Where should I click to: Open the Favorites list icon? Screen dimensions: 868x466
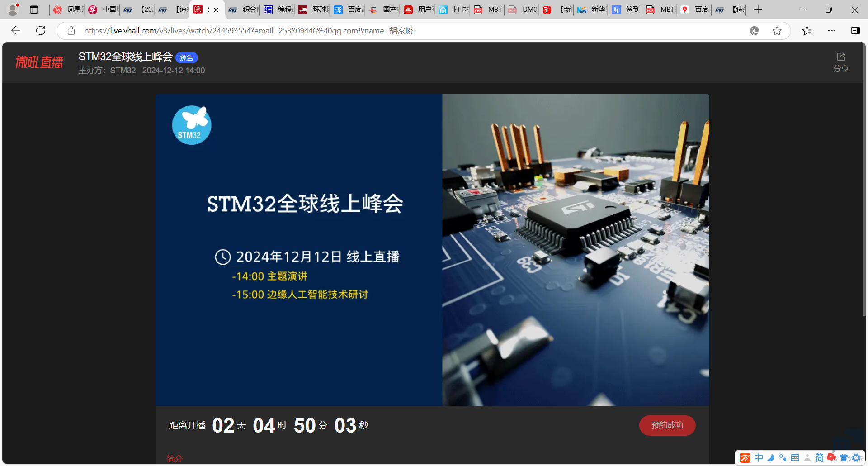point(807,31)
